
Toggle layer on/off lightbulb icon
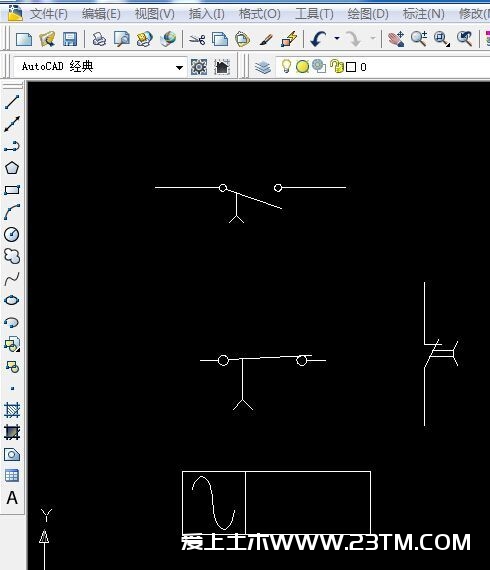tap(286, 66)
